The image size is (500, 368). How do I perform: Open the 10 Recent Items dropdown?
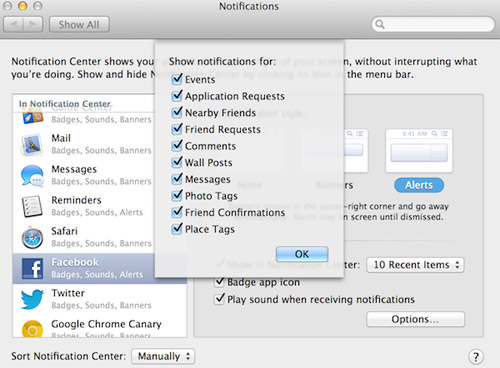(x=415, y=265)
